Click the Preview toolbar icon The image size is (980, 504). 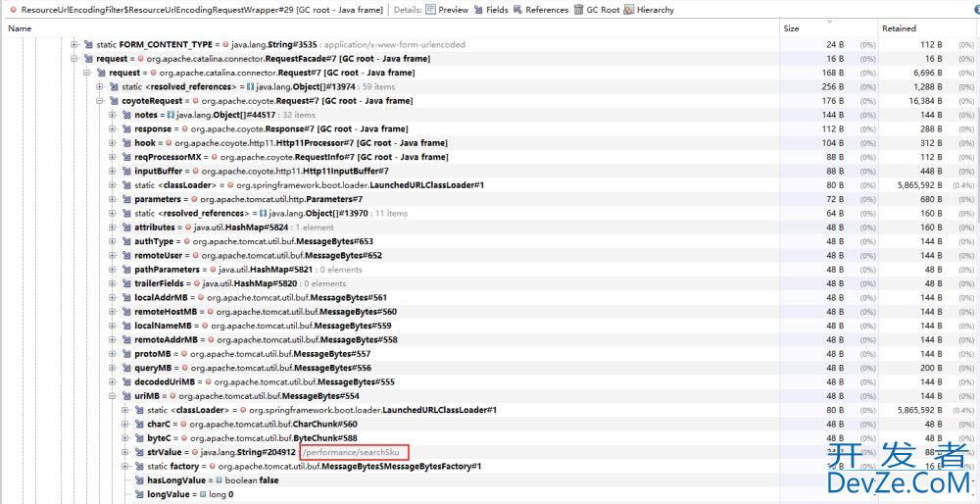tap(430, 10)
